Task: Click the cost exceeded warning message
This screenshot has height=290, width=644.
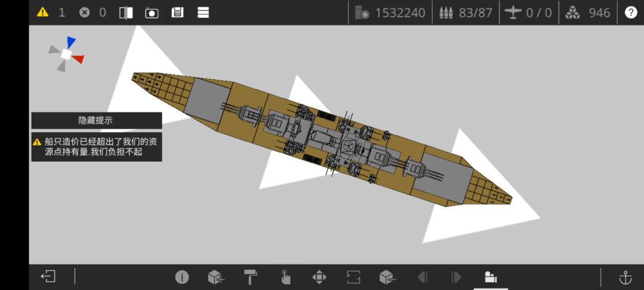Action: 97,147
